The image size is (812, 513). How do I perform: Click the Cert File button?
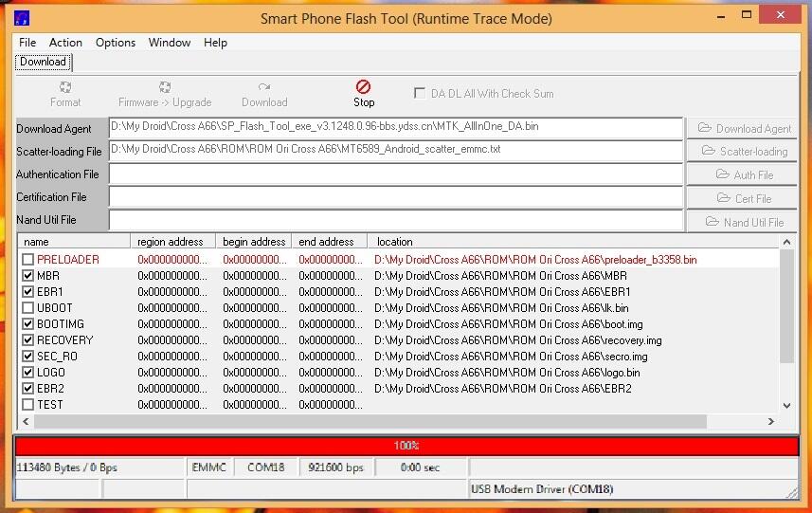(x=742, y=198)
